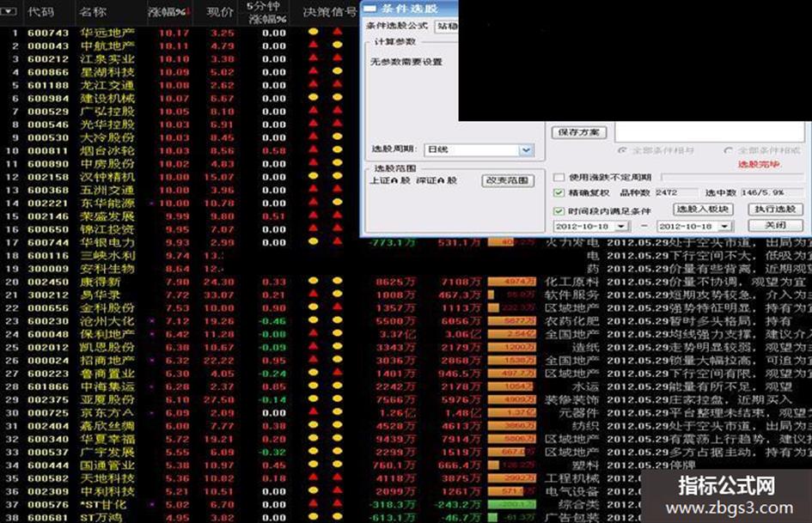Toggle 时间段内满足条件 checkbox

click(559, 210)
